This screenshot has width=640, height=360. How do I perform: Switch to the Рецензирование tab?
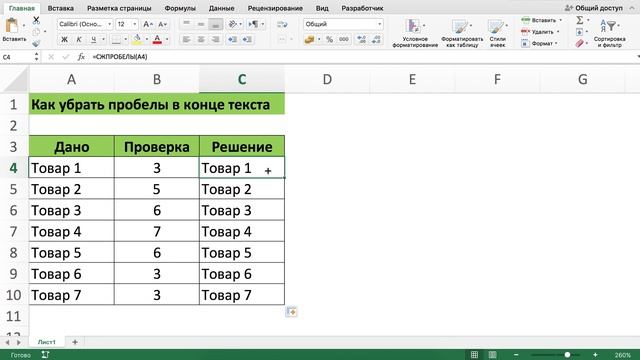[275, 8]
